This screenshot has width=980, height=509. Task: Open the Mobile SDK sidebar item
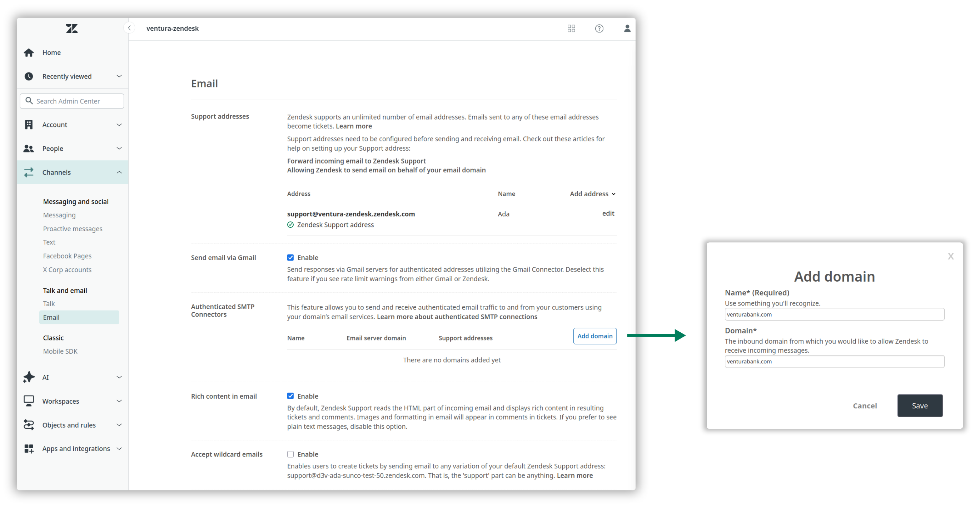60,351
